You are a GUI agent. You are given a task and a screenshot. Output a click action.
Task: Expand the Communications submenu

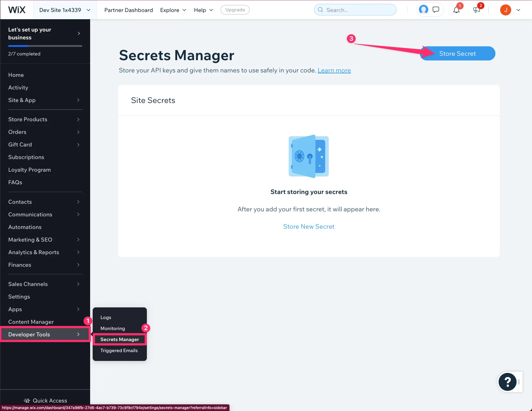coord(45,214)
